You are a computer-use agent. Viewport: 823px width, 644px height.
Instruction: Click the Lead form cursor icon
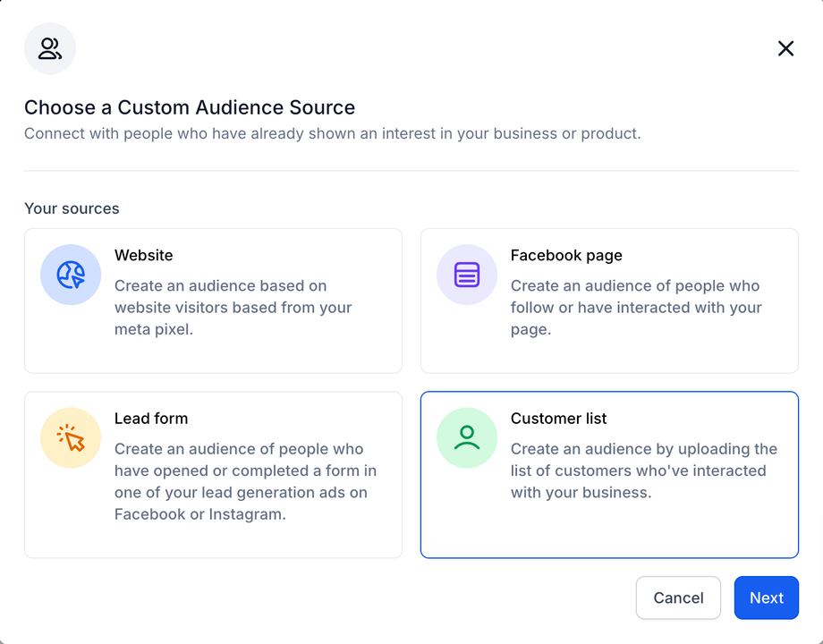click(71, 437)
